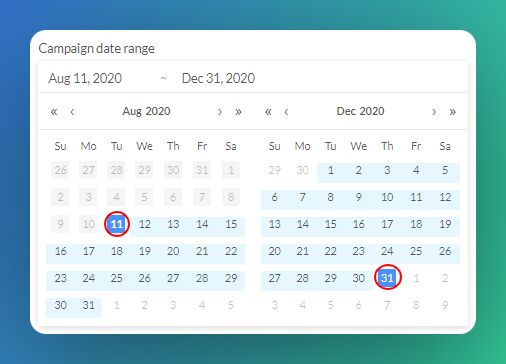This screenshot has height=364, width=506.
Task: Advance to next month in Aug 2020 panel
Action: click(x=220, y=112)
